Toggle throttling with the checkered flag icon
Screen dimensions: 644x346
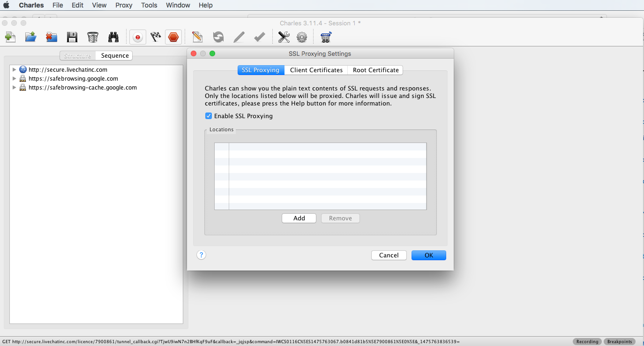tap(156, 37)
